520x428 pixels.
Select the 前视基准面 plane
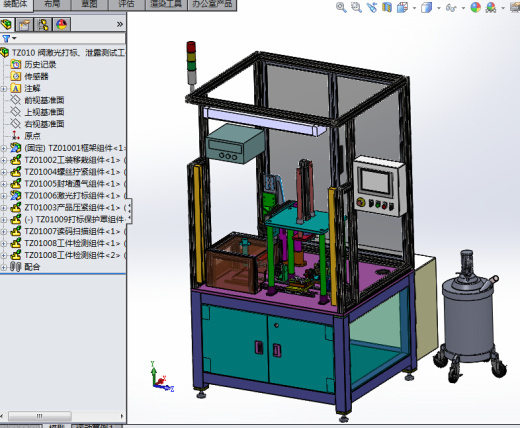(44, 100)
